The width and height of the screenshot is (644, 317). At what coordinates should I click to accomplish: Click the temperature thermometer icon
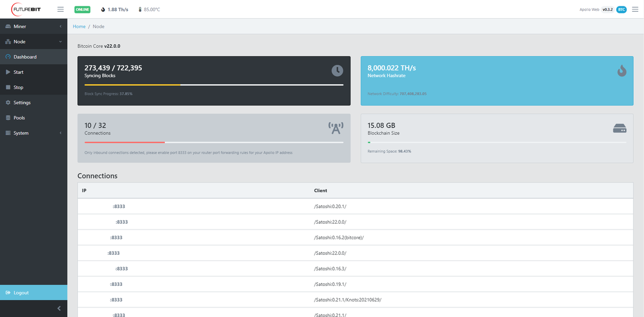140,10
